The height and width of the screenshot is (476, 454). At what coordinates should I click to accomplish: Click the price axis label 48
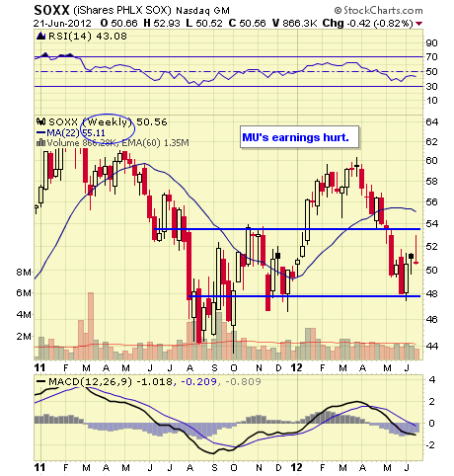pyautogui.click(x=432, y=293)
